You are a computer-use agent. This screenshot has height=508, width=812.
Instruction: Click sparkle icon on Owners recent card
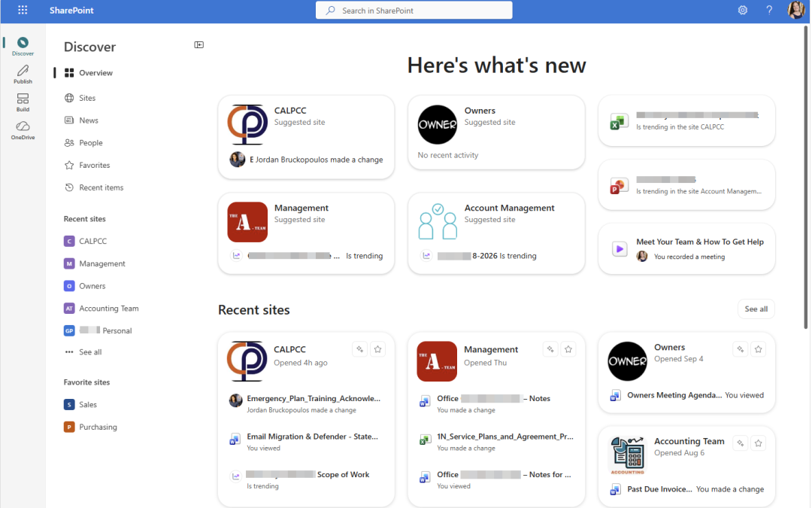point(741,349)
